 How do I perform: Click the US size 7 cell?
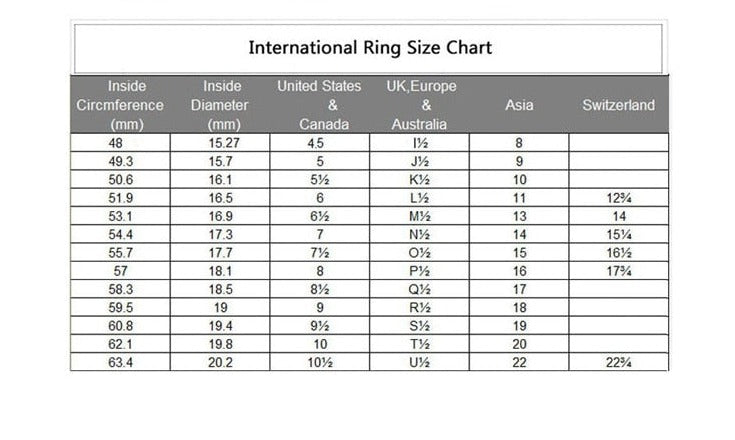(x=320, y=234)
